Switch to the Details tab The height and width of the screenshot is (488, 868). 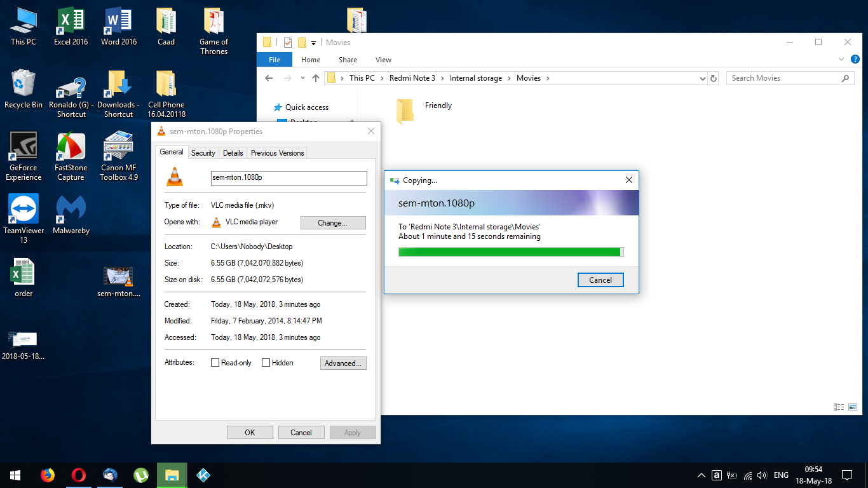tap(233, 153)
